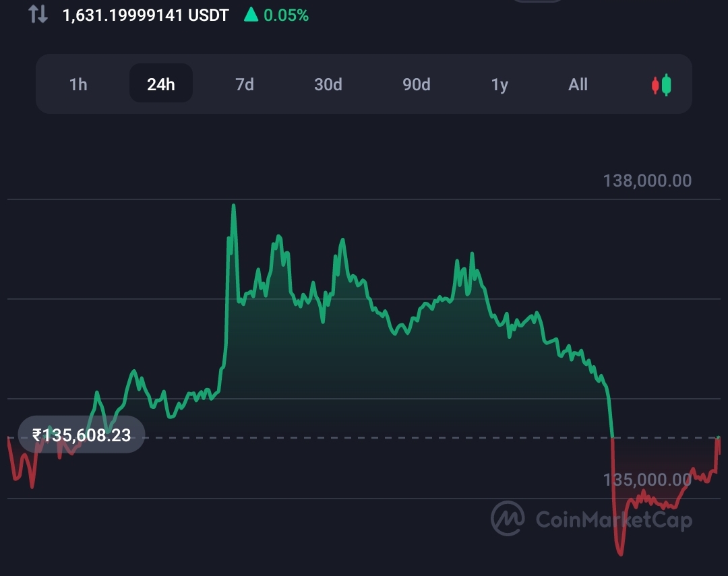Switch chart to 7d range
Image resolution: width=728 pixels, height=576 pixels.
pyautogui.click(x=244, y=84)
